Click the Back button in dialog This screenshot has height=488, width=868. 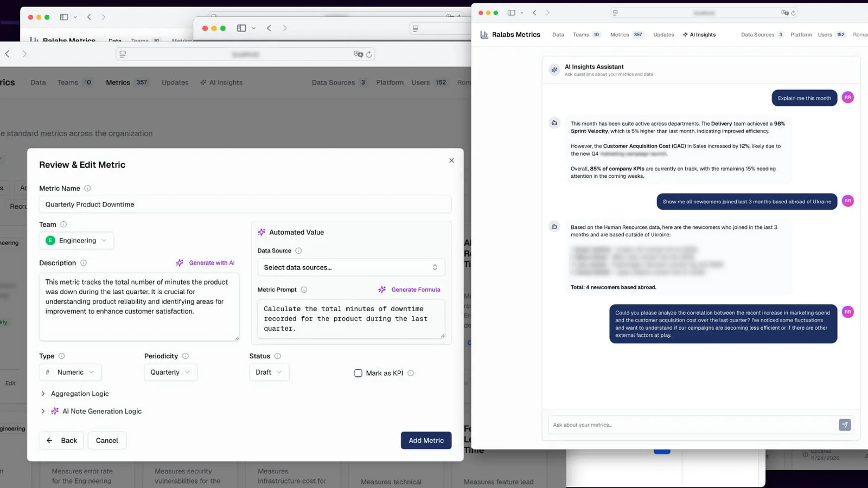click(x=62, y=440)
